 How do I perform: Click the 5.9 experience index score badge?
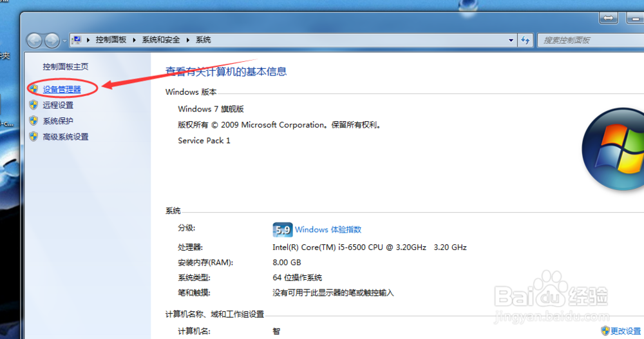pyautogui.click(x=283, y=229)
